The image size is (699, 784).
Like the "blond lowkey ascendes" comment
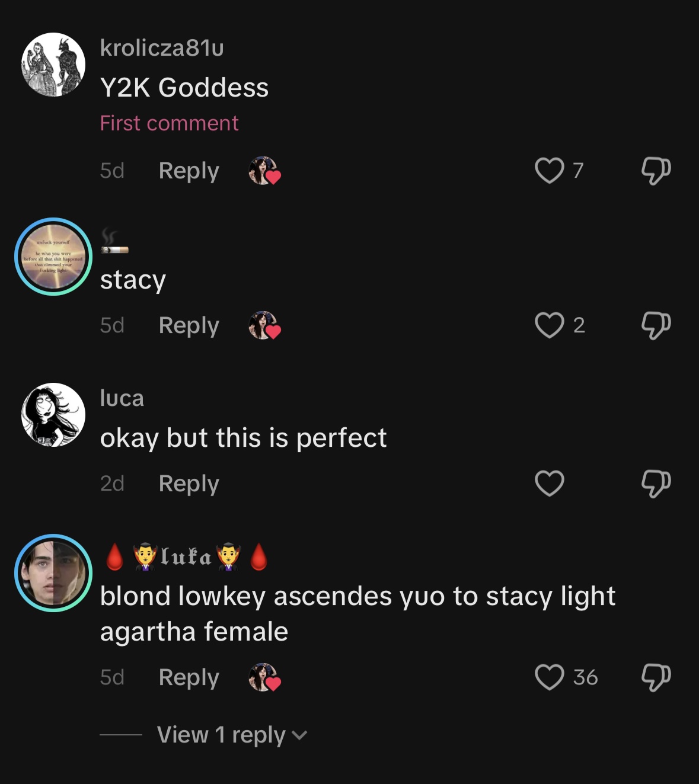point(550,677)
